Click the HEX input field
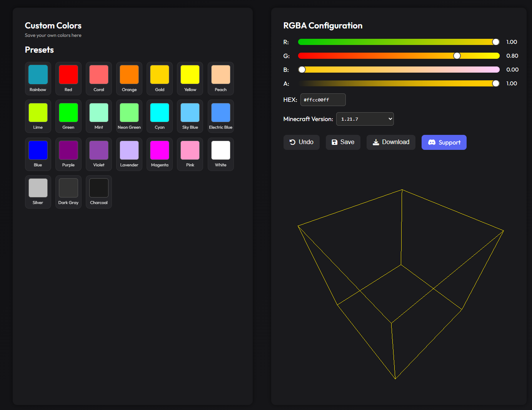Viewport: 532px width, 410px height. coord(323,100)
